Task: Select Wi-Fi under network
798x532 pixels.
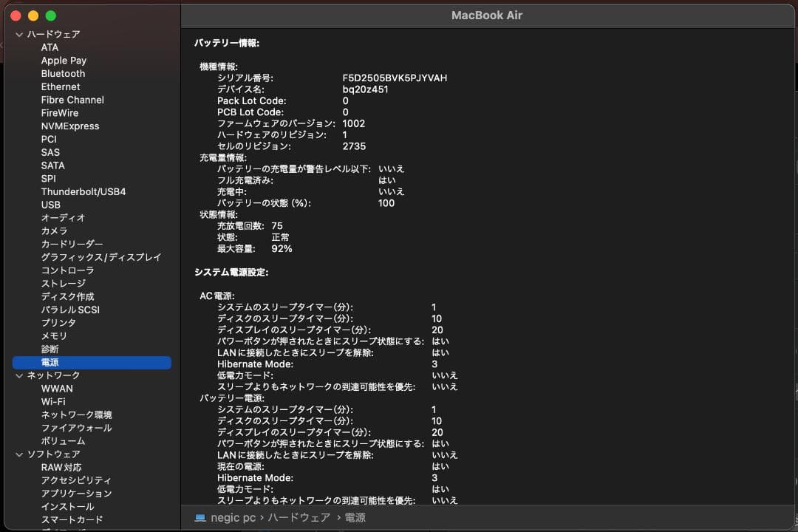Action: (53, 402)
